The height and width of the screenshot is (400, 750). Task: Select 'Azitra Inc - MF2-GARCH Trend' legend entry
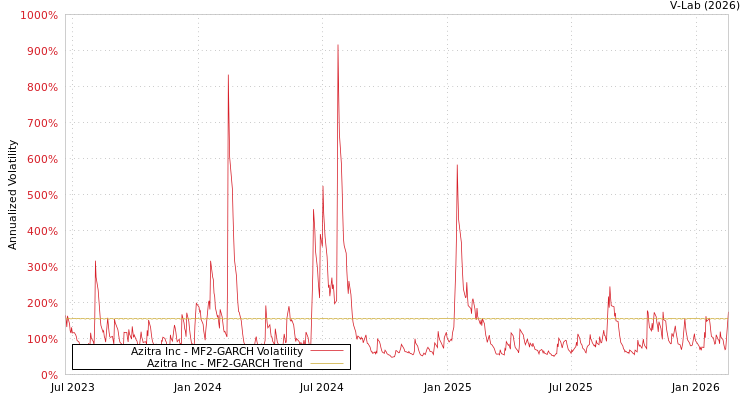tap(224, 363)
